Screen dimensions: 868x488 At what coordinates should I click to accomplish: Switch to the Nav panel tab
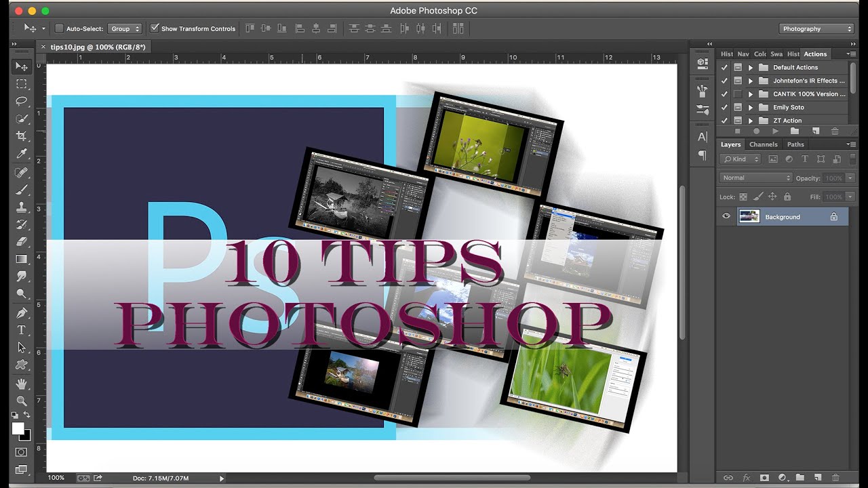click(x=743, y=54)
